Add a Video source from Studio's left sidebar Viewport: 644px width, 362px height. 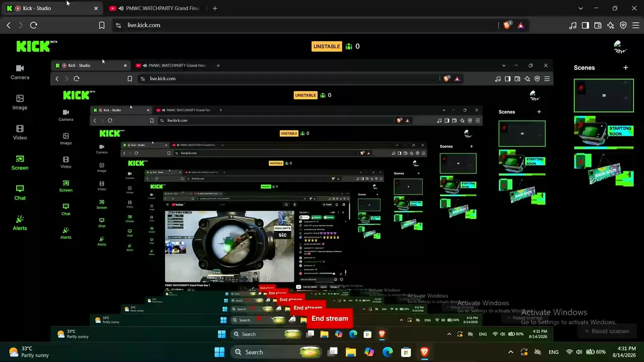point(20,133)
